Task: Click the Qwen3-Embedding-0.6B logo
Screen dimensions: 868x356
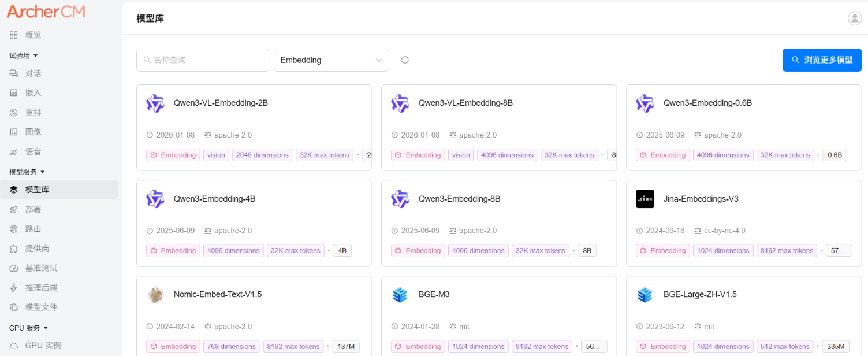Action: coord(645,103)
